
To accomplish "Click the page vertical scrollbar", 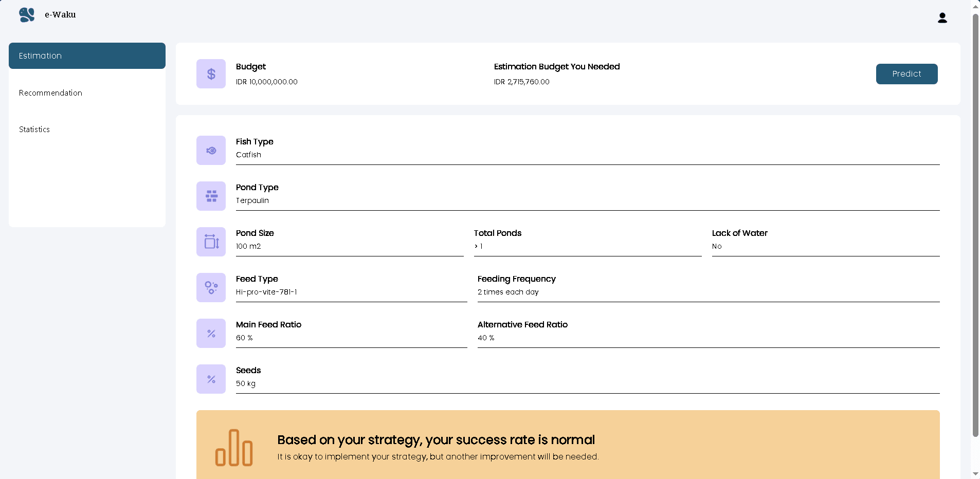I will tap(975, 226).
